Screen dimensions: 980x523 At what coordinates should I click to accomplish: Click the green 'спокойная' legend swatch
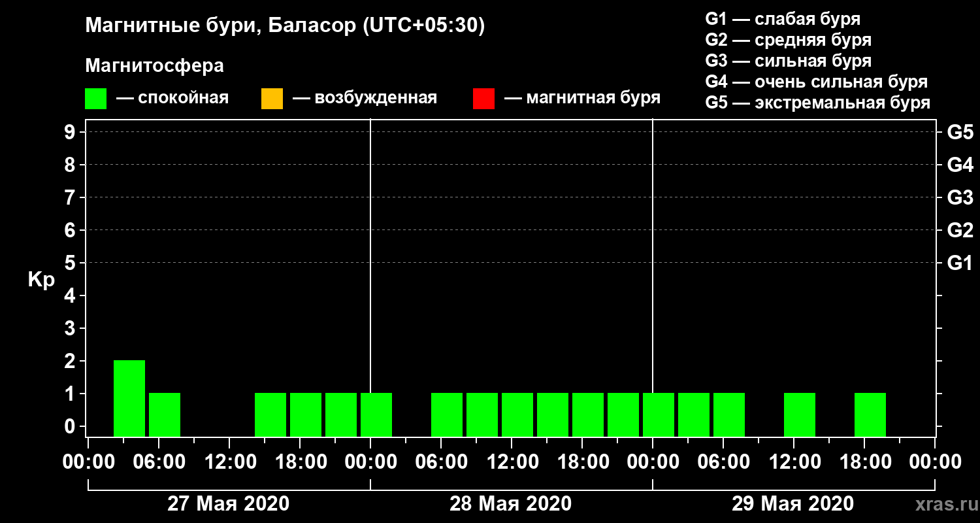[x=96, y=99]
